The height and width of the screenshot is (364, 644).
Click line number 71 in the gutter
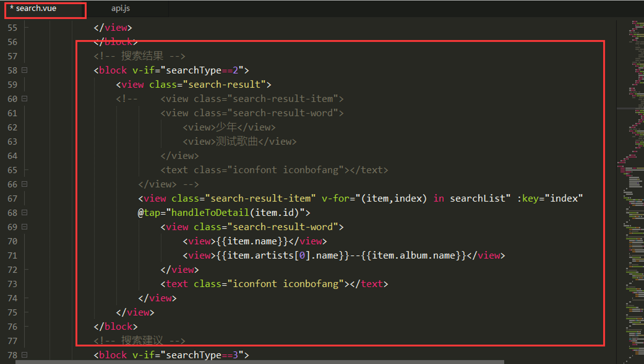pos(12,255)
